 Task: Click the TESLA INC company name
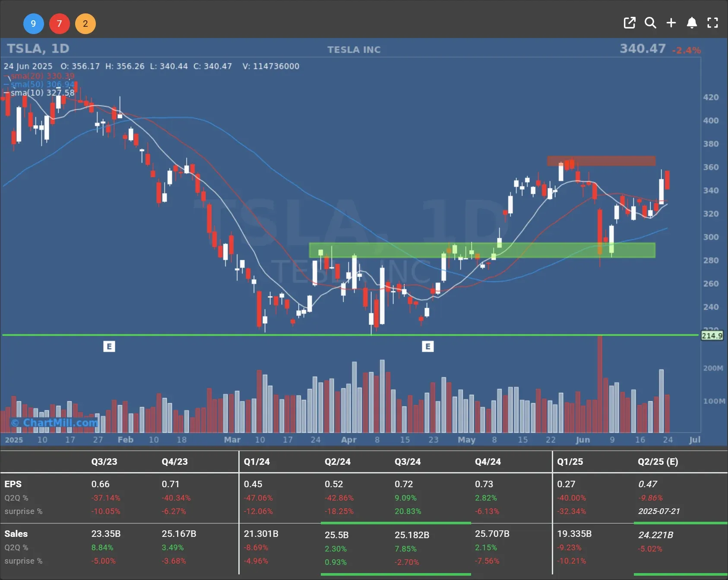(354, 50)
